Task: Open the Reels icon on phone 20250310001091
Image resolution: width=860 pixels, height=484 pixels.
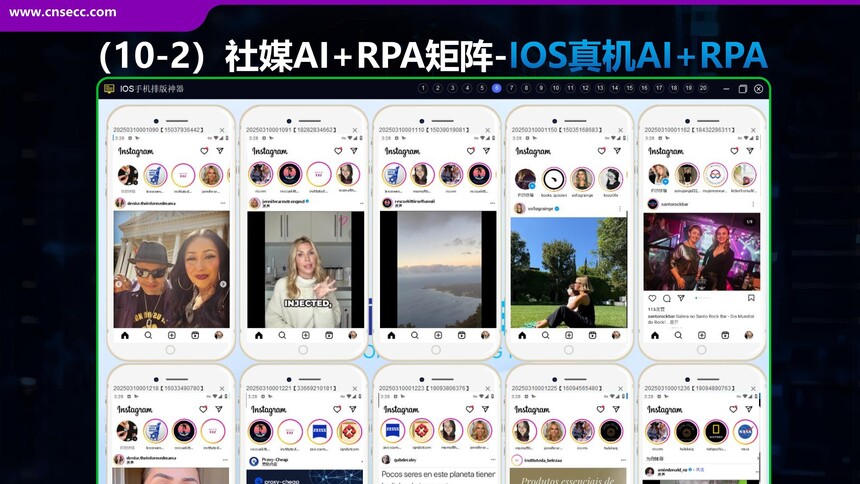Action: [329, 335]
